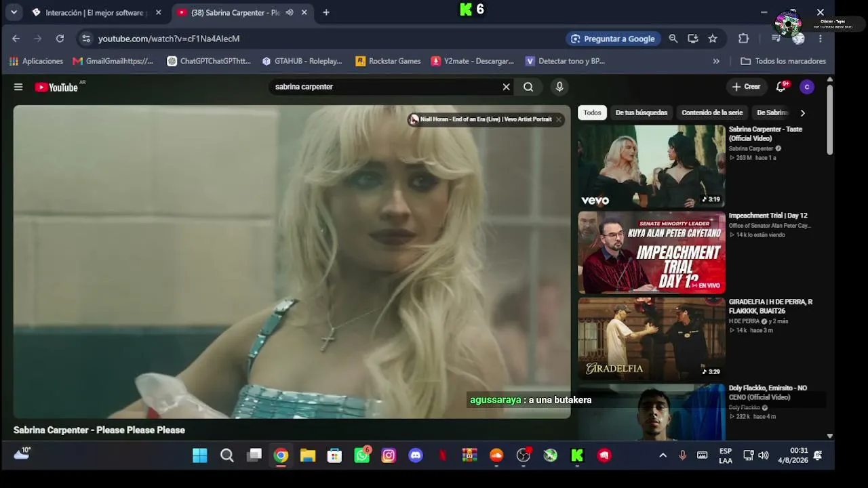Image resolution: width=868 pixels, height=488 pixels.
Task: Open the Gmail bookmark
Action: pyautogui.click(x=113, y=61)
